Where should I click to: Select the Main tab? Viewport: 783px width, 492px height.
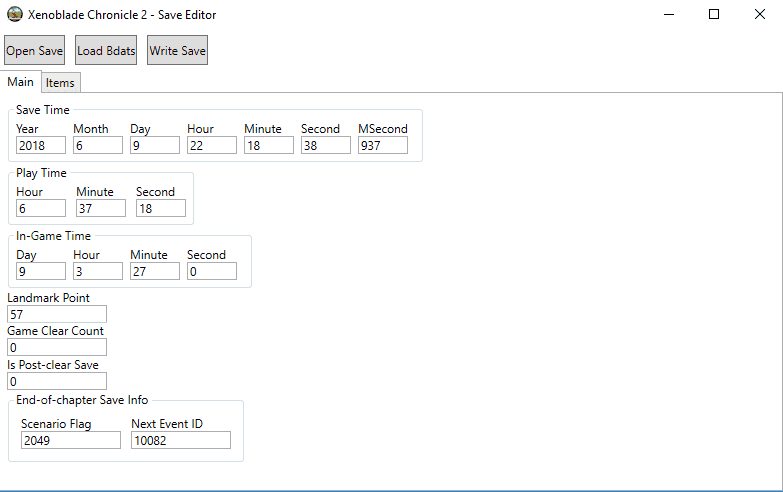(x=20, y=82)
